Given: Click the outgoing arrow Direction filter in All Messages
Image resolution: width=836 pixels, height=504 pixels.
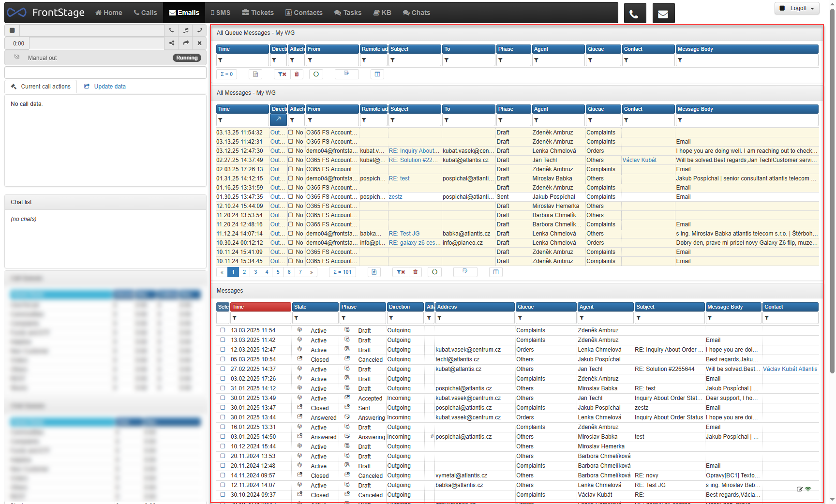Looking at the screenshot, I should click(x=278, y=119).
